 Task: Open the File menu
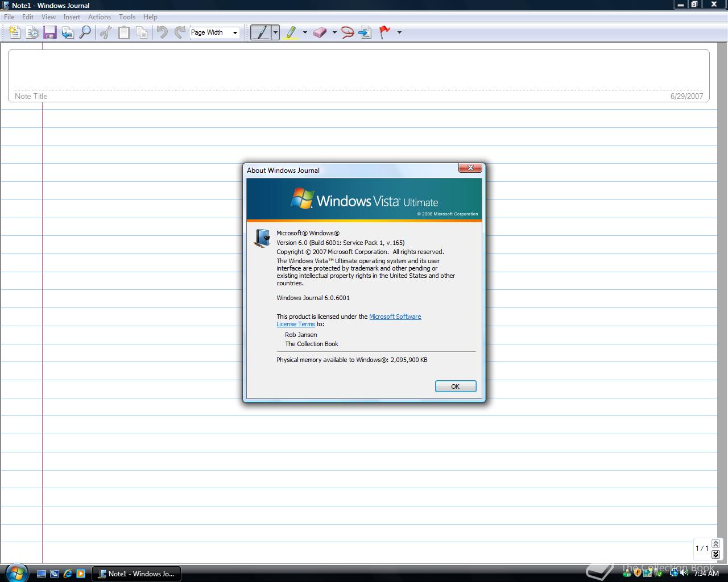point(9,17)
